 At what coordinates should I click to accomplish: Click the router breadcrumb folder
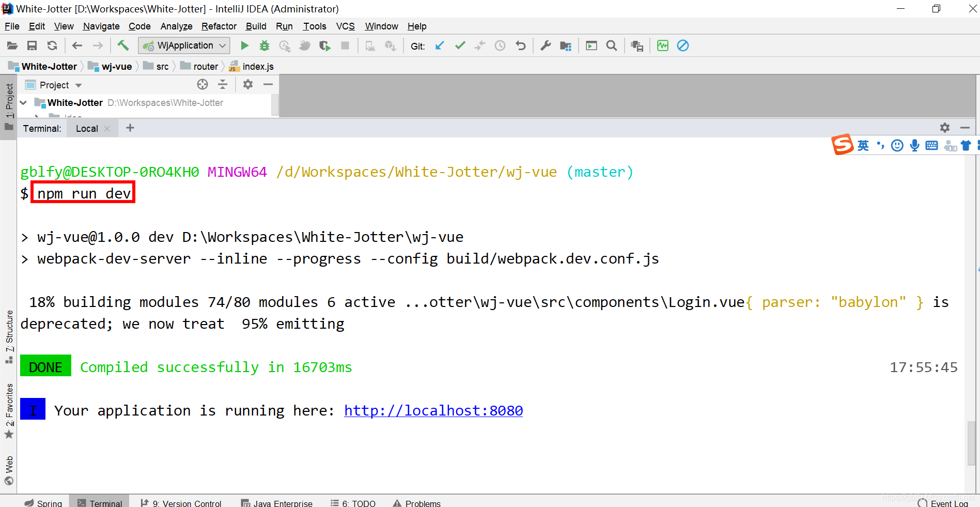(199, 67)
